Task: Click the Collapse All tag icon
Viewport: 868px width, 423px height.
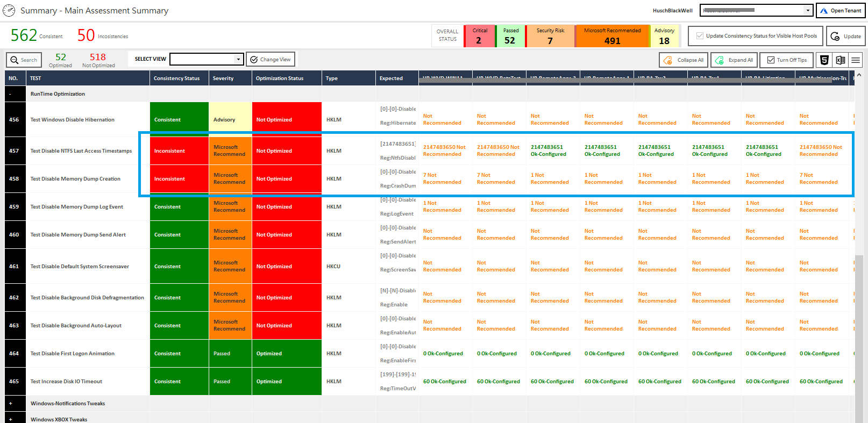Action: [x=668, y=60]
